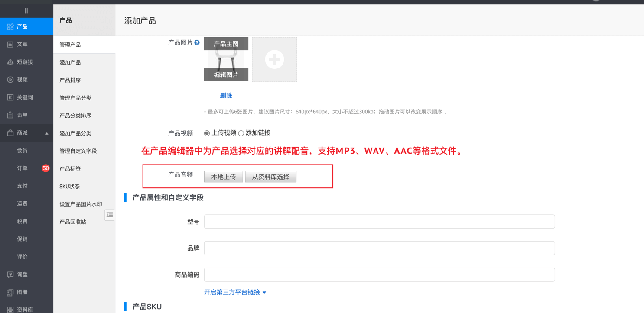The height and width of the screenshot is (313, 644).
Task: Click the 产品 grid icon in sidebar
Action: 10,27
